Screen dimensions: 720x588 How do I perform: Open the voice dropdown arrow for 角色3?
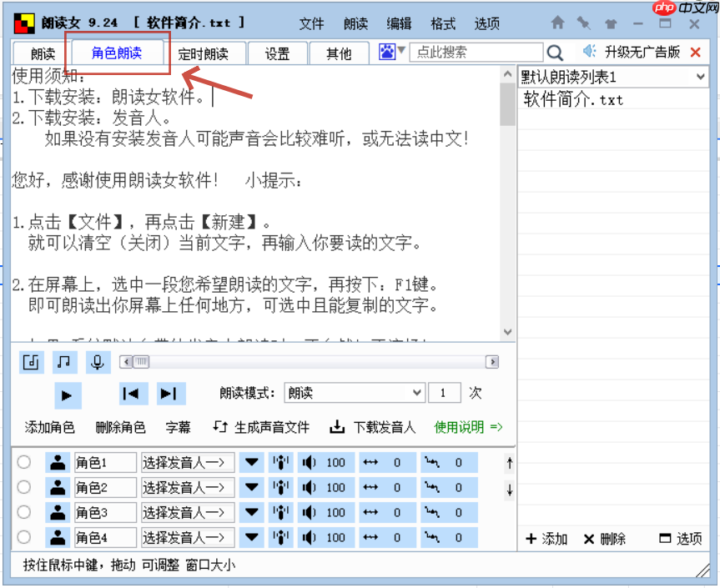[252, 512]
